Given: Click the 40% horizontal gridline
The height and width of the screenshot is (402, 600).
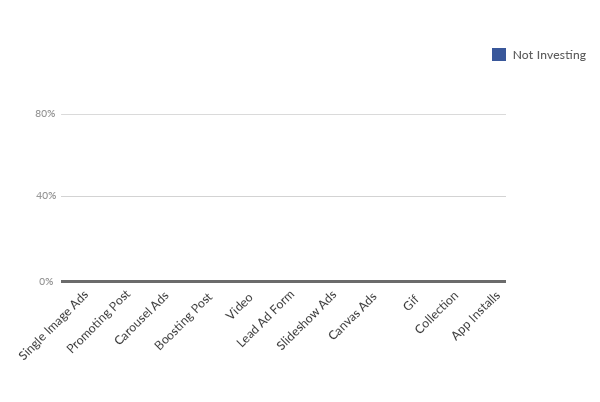Looking at the screenshot, I should tap(283, 196).
